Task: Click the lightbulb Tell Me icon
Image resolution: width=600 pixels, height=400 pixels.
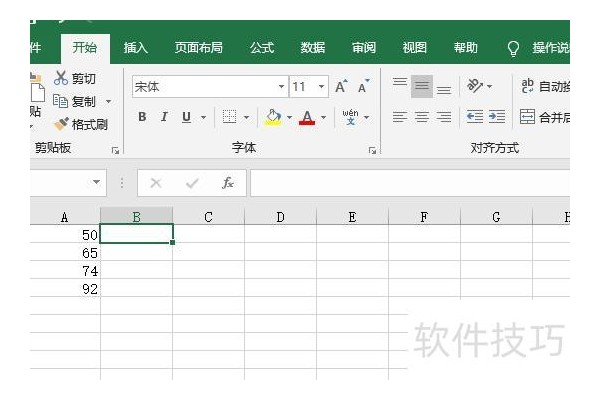Action: click(x=513, y=49)
